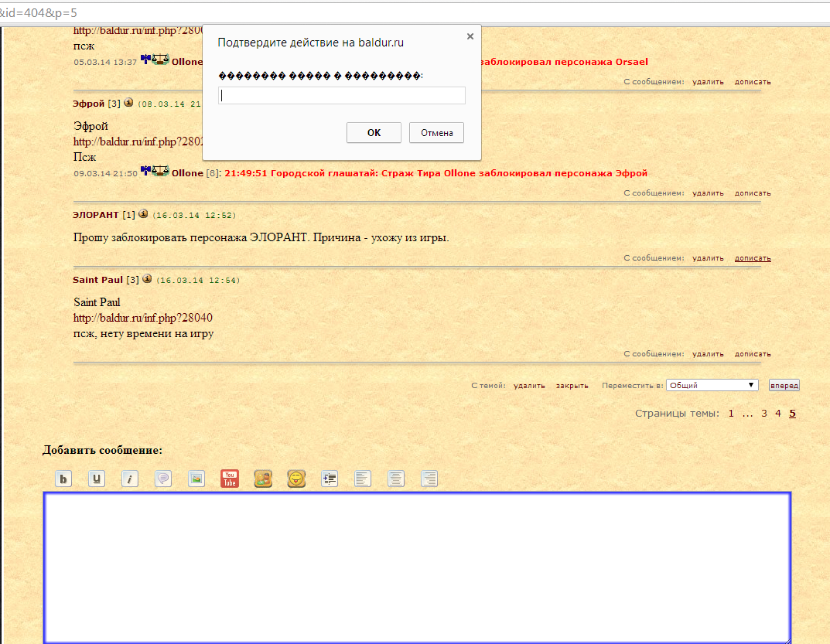830x644 pixels.
Task: Insert YouTube video icon
Action: pos(230,479)
